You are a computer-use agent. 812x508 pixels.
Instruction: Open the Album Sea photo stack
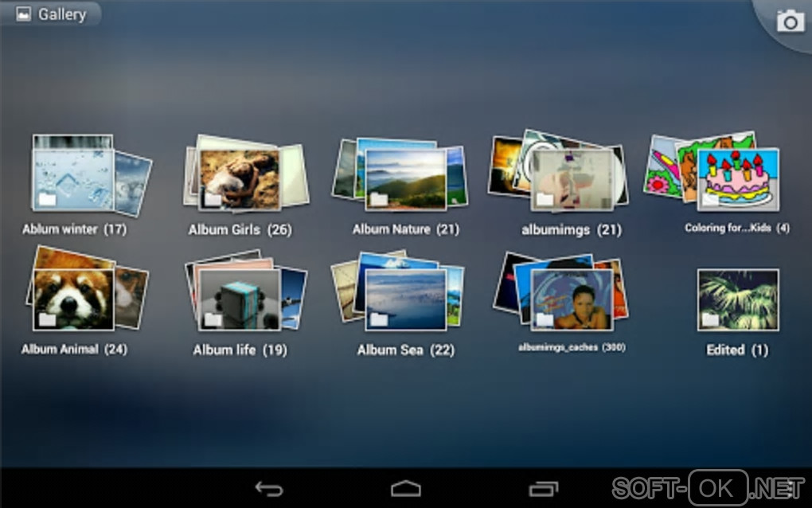[x=398, y=291]
